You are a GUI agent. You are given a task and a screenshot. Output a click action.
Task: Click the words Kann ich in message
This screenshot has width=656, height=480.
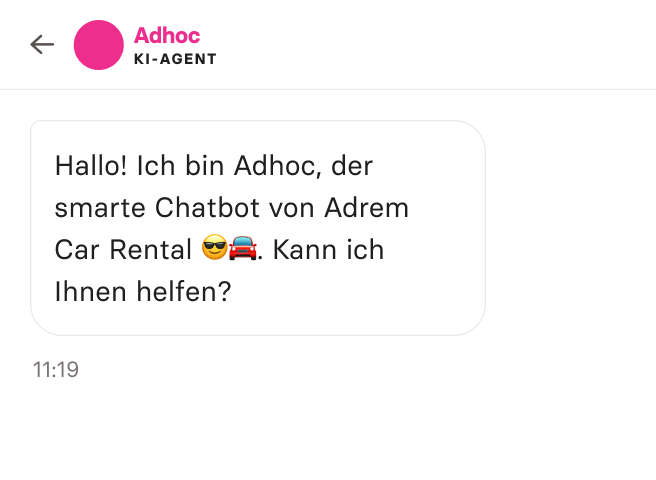328,250
